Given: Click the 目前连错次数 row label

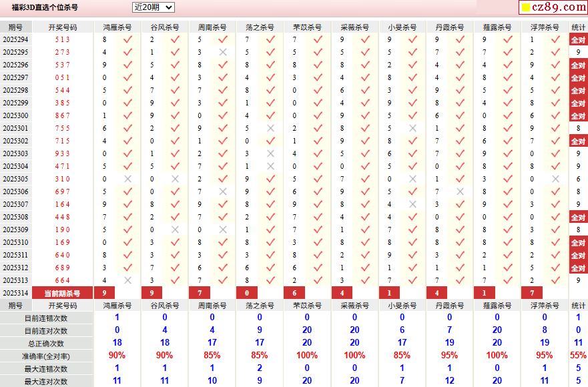Looking at the screenshot, I should tap(46, 318).
